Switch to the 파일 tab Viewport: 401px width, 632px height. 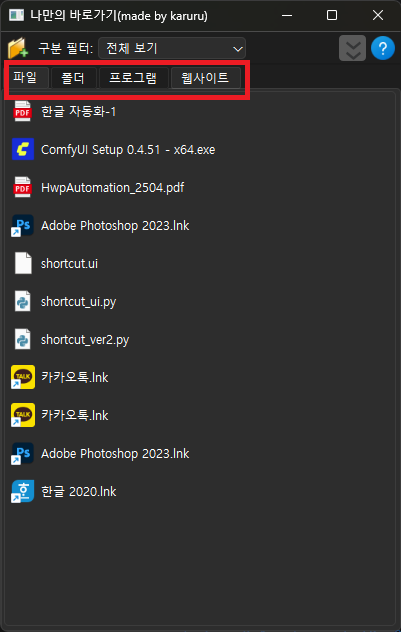click(x=27, y=77)
